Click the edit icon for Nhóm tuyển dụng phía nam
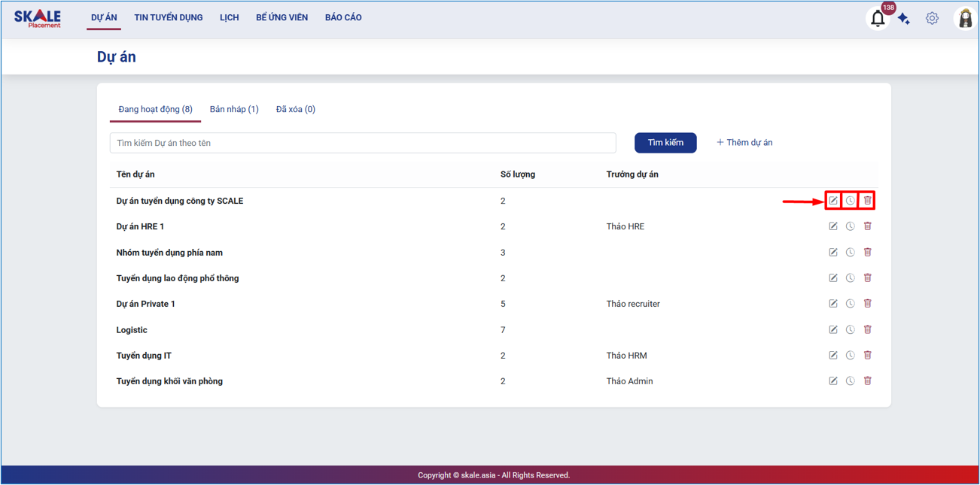Image resolution: width=980 pixels, height=485 pixels. 833,253
